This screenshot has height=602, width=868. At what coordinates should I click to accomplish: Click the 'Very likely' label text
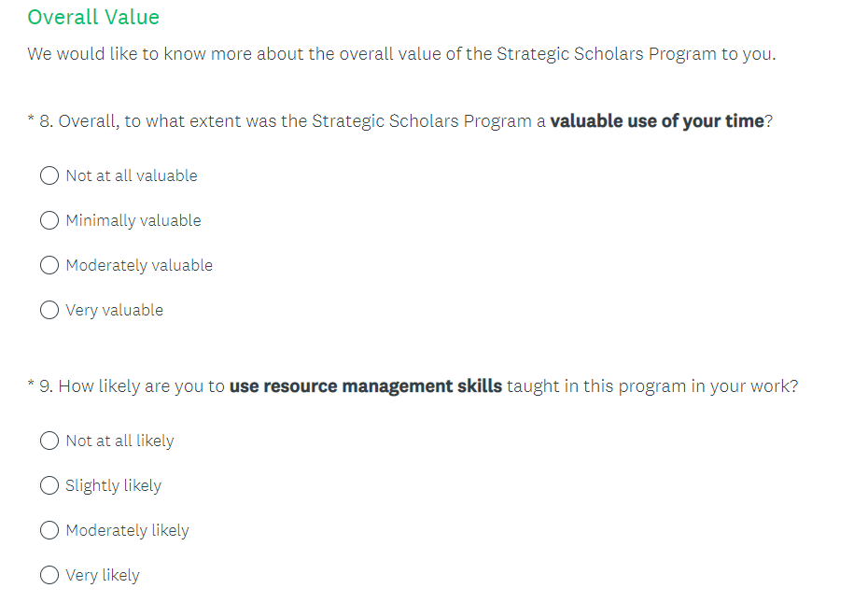[x=102, y=575]
